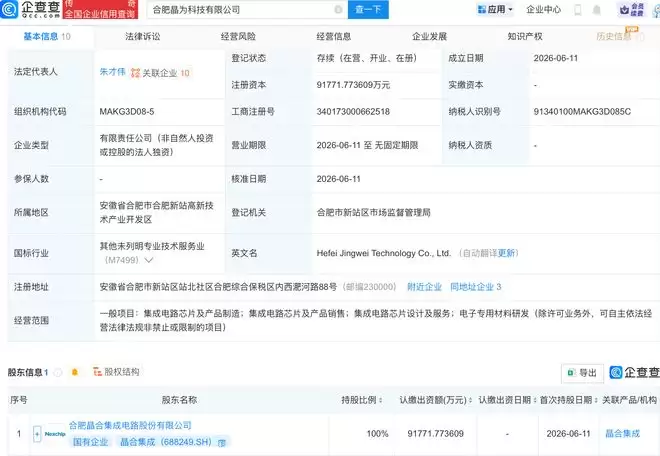Image resolution: width=660 pixels, height=456 pixels.
Task: Select 登记机关 合肥市新站区市场监督管理局 text
Action: point(373,213)
